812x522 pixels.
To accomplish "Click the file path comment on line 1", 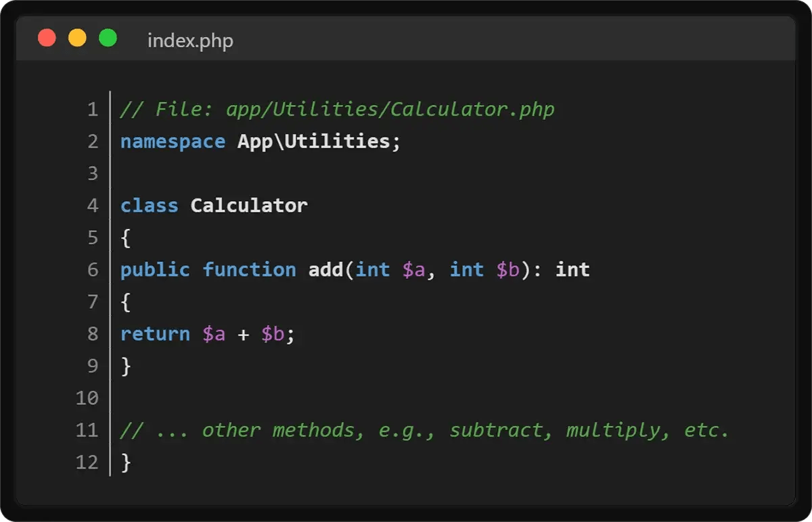I will tap(336, 109).
